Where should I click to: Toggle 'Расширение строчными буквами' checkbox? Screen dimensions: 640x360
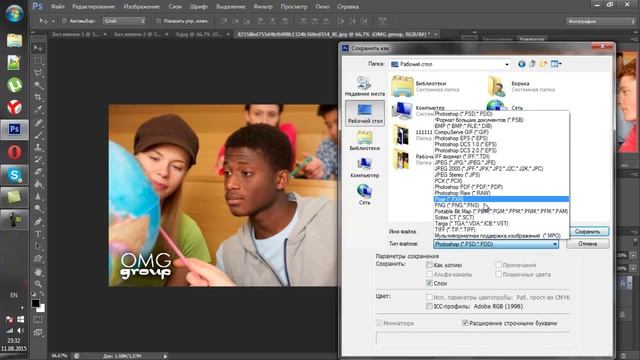pos(465,323)
